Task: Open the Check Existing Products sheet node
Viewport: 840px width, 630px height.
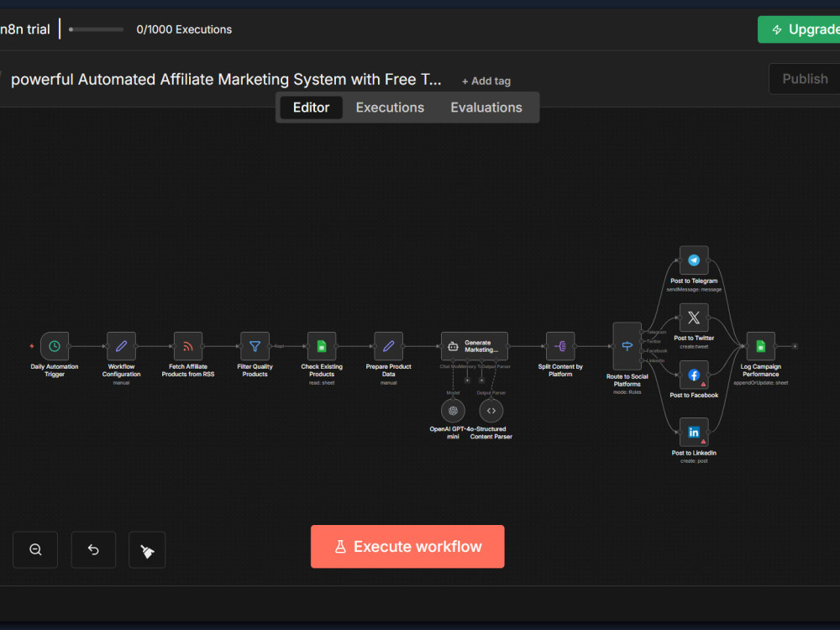Action: click(x=322, y=346)
